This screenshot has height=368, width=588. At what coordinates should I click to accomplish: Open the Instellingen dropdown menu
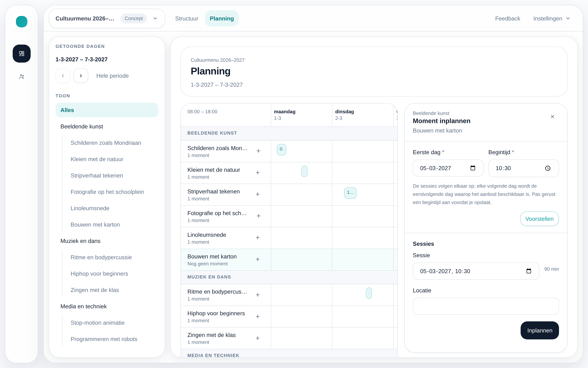pos(551,18)
